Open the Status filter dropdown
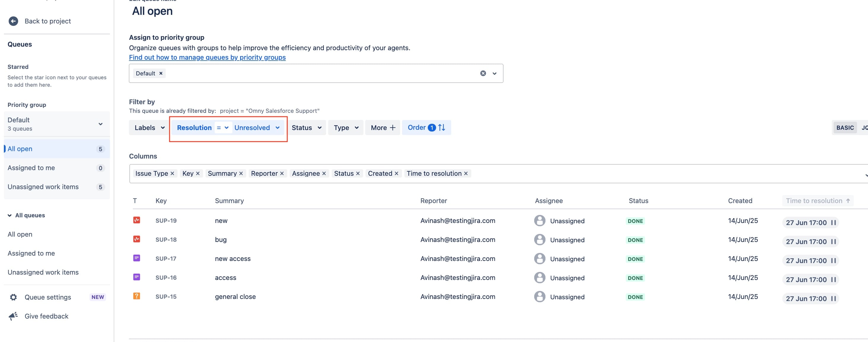The height and width of the screenshot is (342, 868). tap(307, 127)
